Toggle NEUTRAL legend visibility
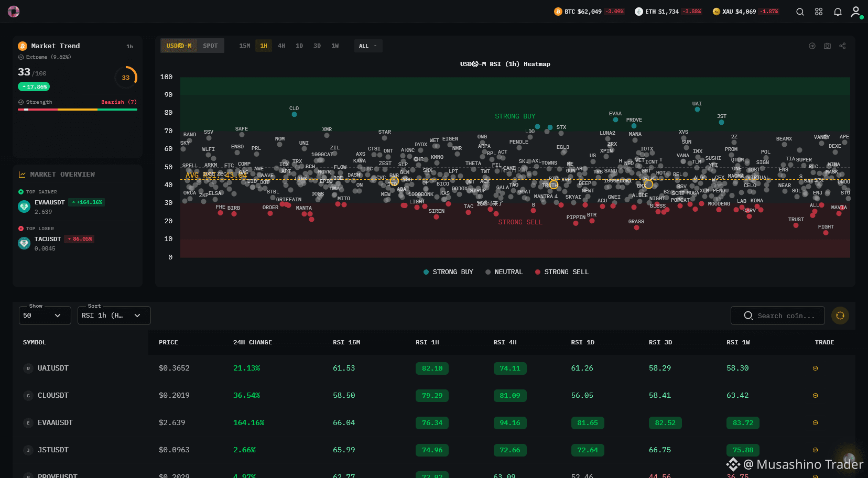The width and height of the screenshot is (868, 478). point(504,272)
